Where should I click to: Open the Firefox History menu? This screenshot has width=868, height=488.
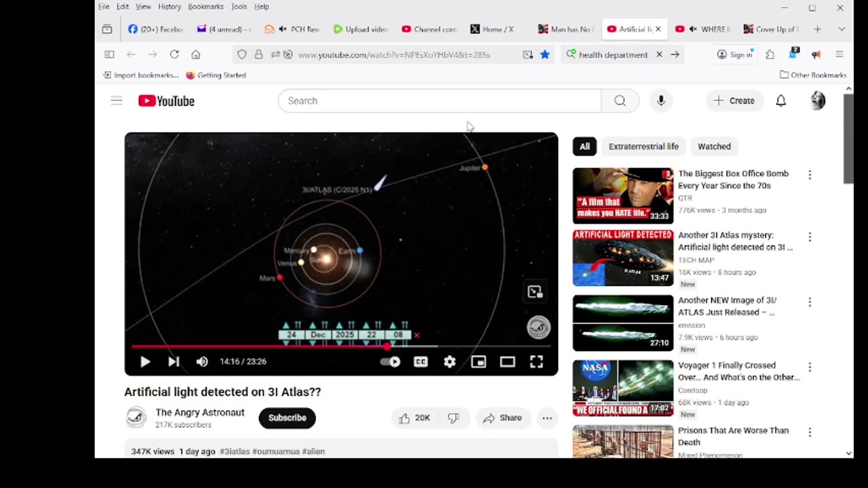[x=170, y=7]
